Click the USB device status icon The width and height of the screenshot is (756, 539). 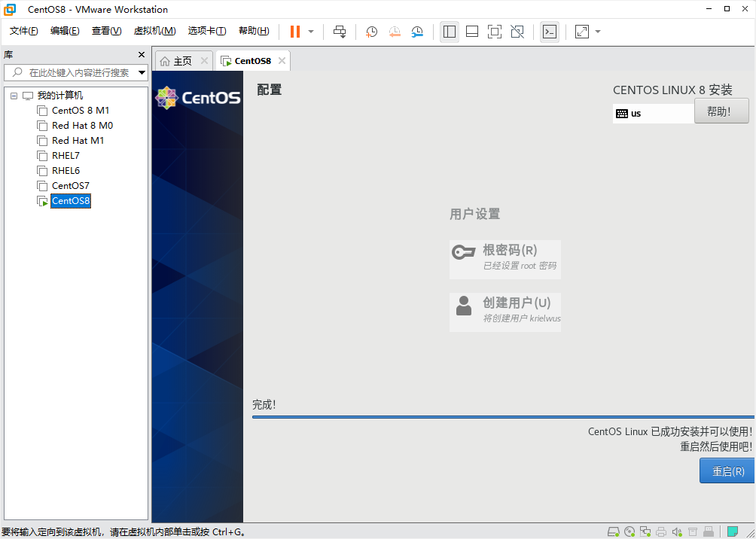(x=709, y=531)
